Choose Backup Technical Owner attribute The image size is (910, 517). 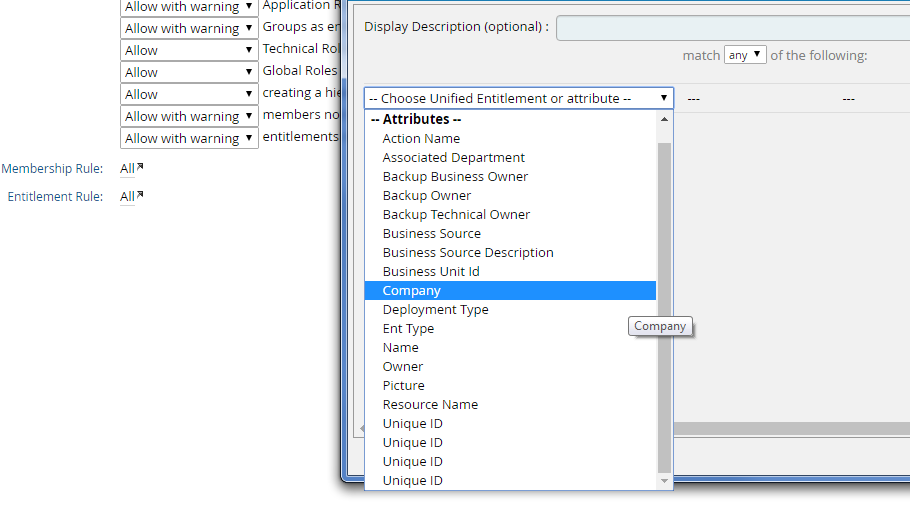[510, 215]
